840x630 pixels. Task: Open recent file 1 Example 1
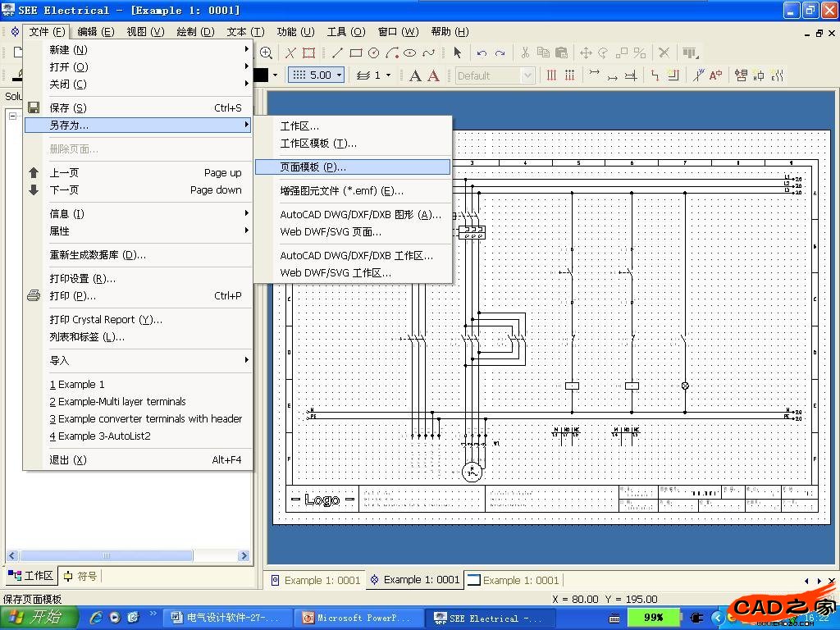click(77, 385)
